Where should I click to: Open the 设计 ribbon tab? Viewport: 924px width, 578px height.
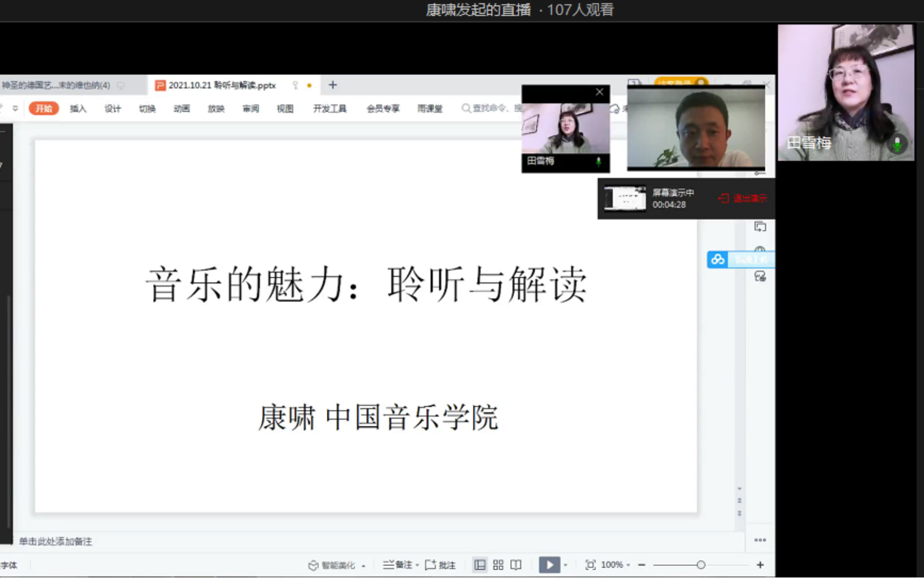click(113, 108)
